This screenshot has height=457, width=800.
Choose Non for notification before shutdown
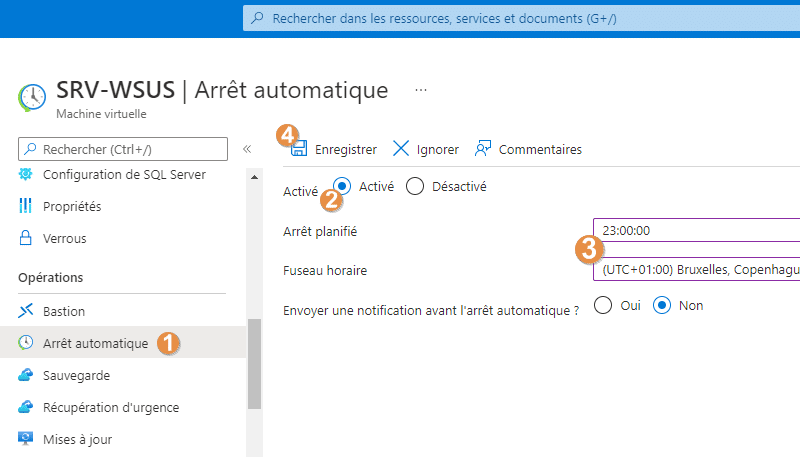pos(662,306)
